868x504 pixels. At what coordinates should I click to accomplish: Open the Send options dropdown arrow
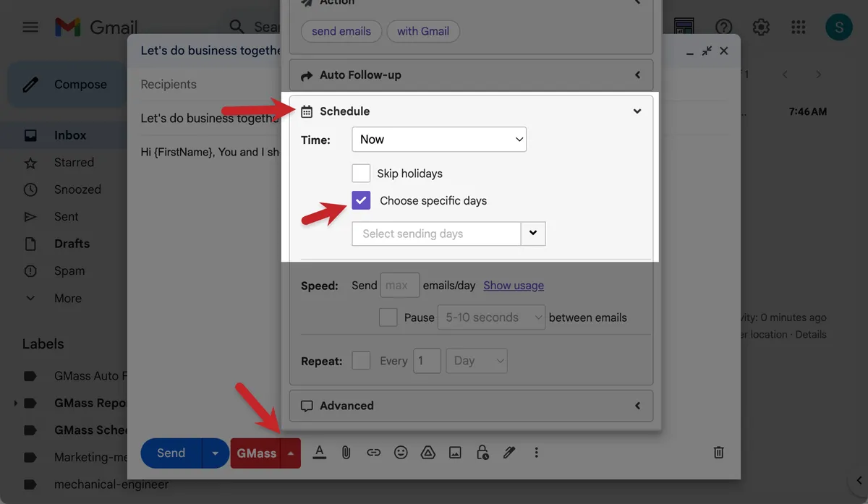(215, 453)
